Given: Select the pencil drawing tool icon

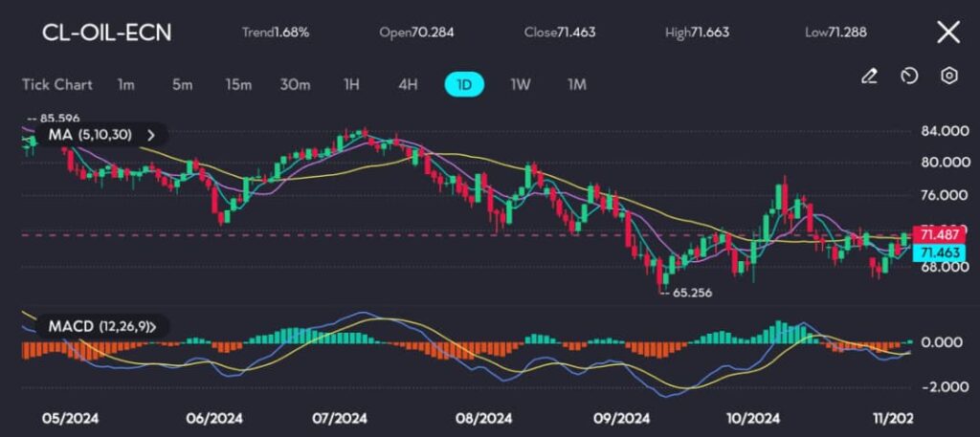Looking at the screenshot, I should coord(869,76).
